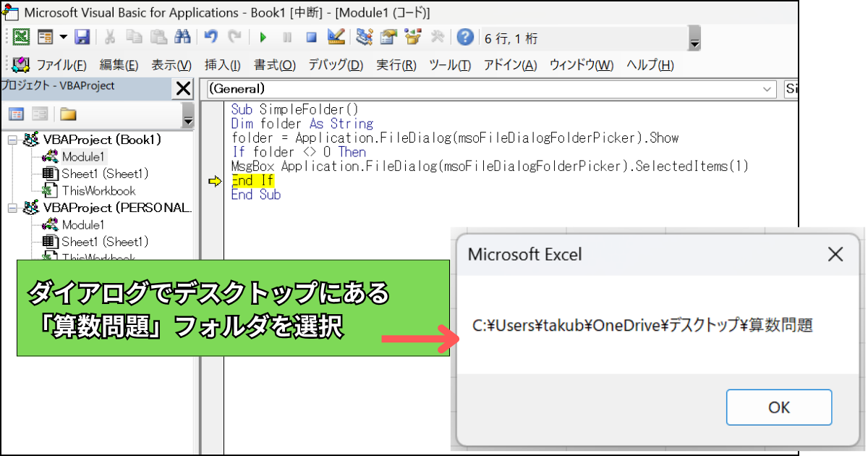Open the デバッグ(D) menu
Screen dimensions: 868x456
point(336,65)
